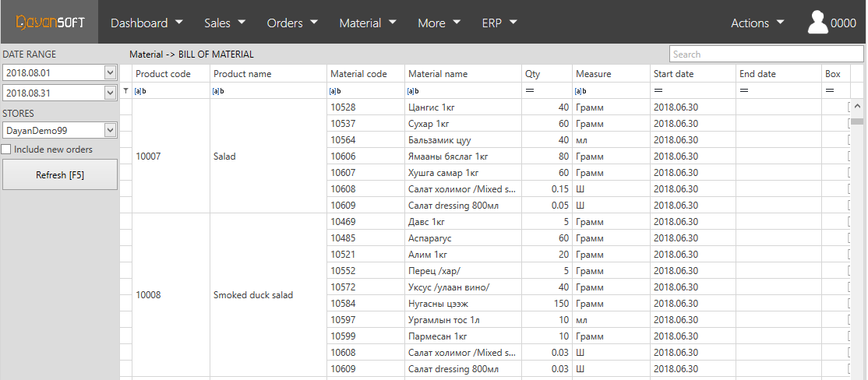Image resolution: width=868 pixels, height=380 pixels.
Task: Open Material code filter operator icon
Action: click(335, 90)
